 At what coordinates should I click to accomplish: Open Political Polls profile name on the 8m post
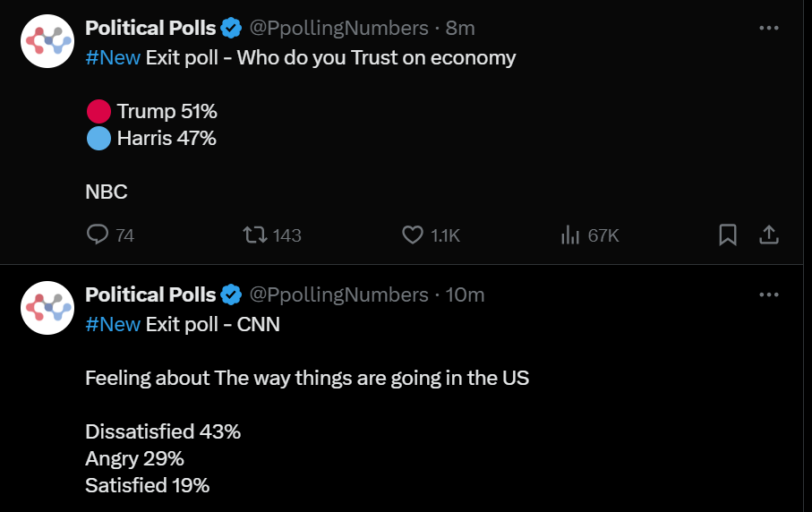[x=150, y=29]
